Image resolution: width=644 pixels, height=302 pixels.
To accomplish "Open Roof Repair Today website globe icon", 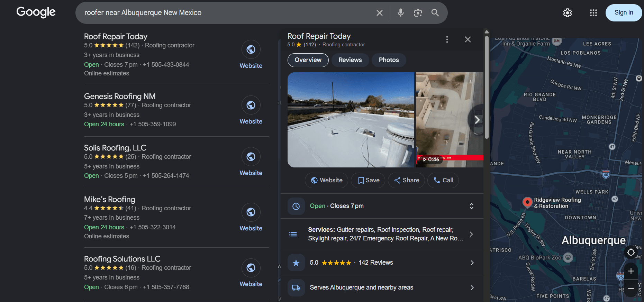I will [x=251, y=49].
